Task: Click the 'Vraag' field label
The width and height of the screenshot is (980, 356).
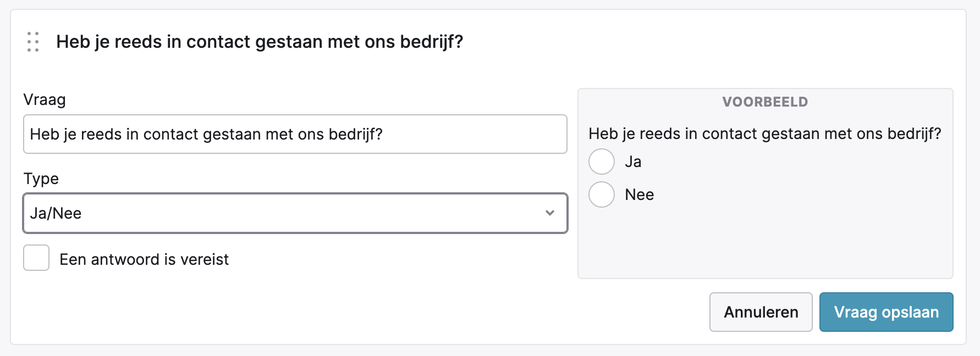Action: tap(45, 100)
